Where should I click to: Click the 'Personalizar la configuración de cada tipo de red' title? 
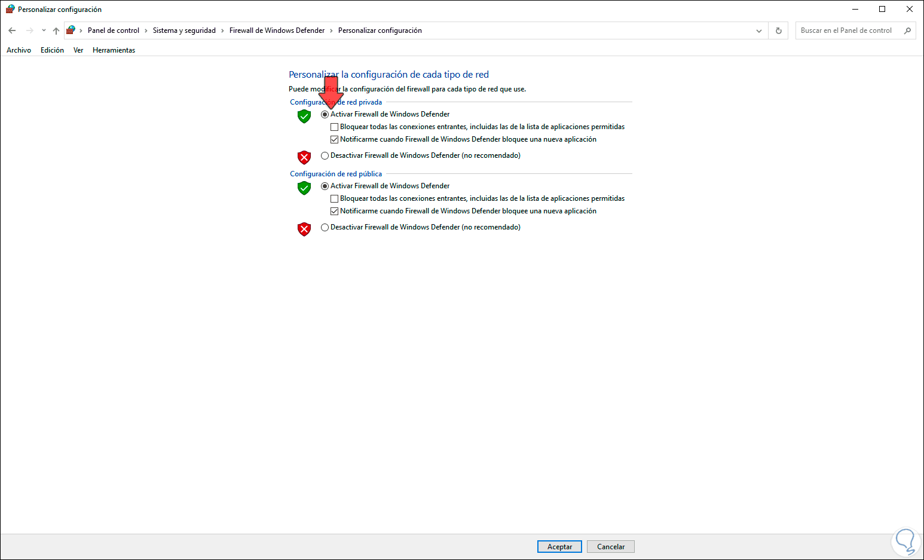click(388, 75)
